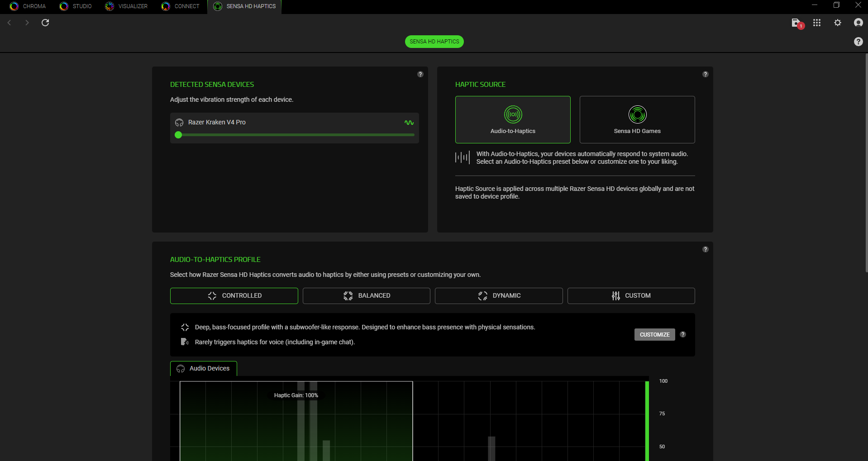The image size is (868, 461).
Task: Click the refresh icon in navigation bar
Action: point(45,23)
